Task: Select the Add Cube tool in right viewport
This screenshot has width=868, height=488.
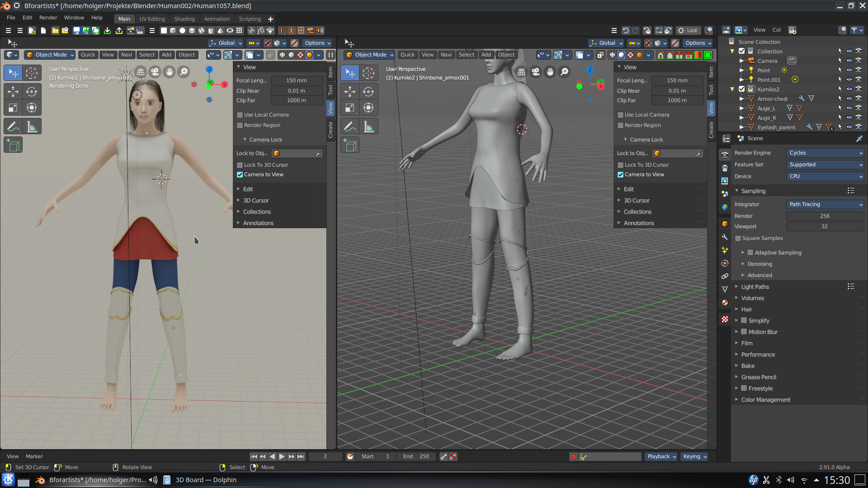Action: click(350, 145)
